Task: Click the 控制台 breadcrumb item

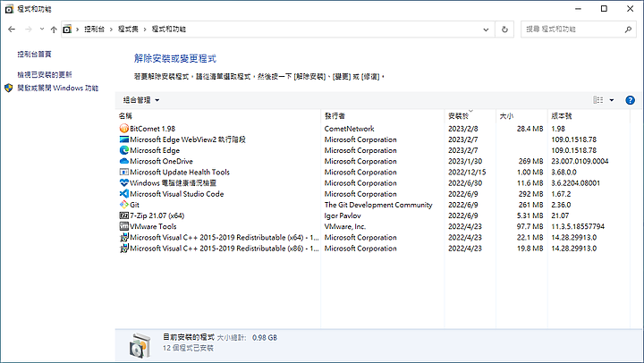Action: click(94, 30)
